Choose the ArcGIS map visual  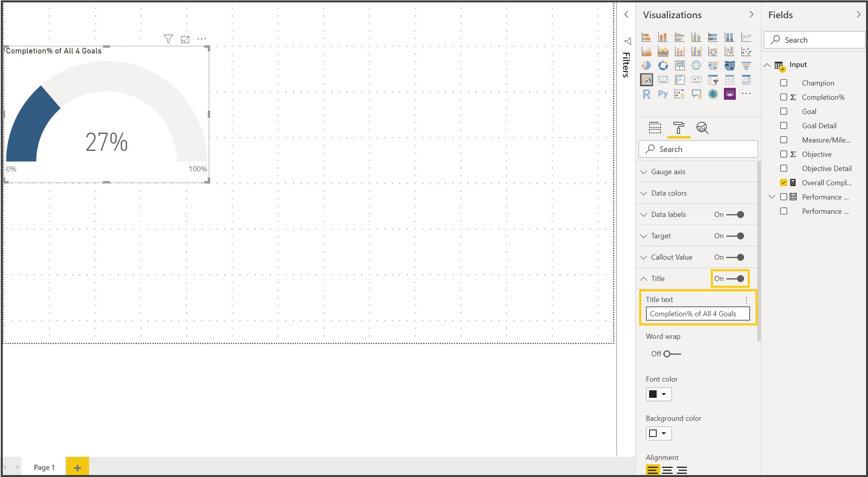(x=713, y=94)
